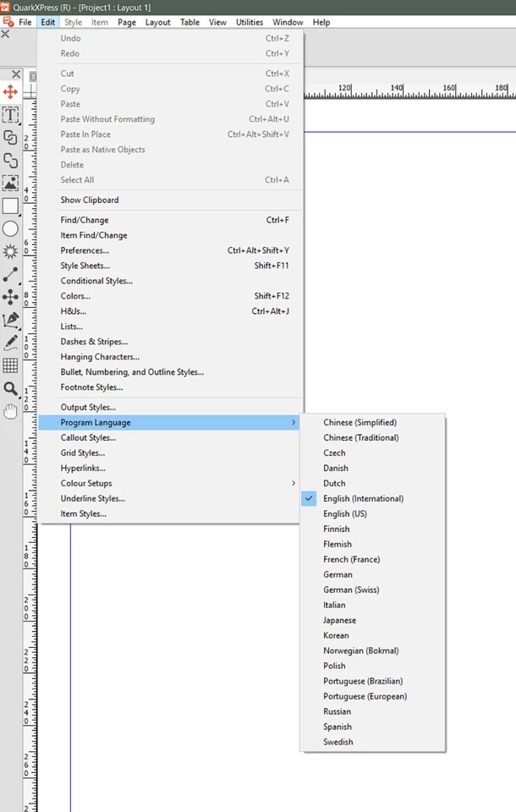Select the Zoom magnifier tool
The width and height of the screenshot is (516, 812).
coord(10,388)
